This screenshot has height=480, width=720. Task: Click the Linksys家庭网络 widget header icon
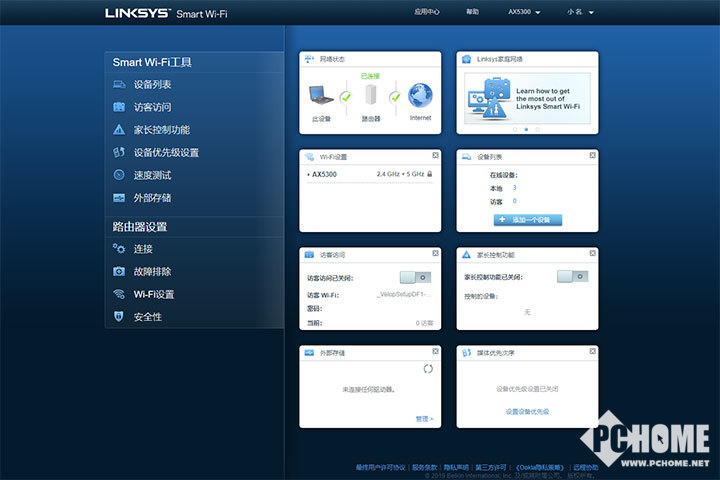click(x=467, y=59)
